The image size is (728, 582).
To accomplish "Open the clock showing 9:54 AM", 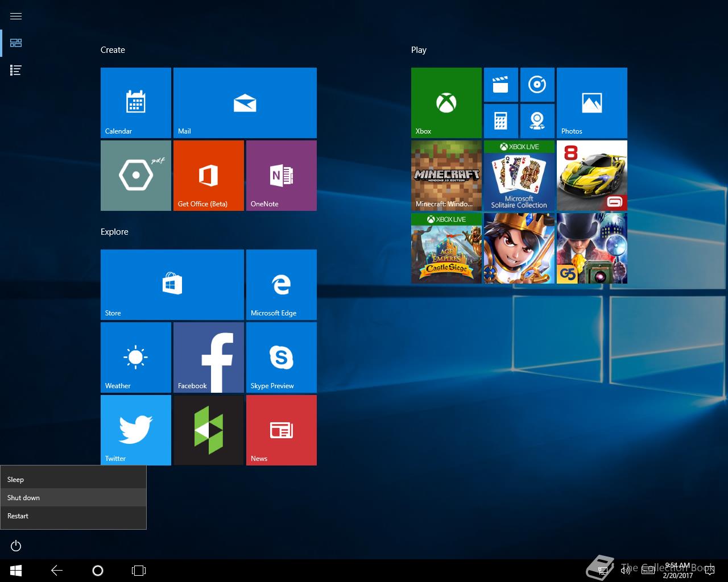I will point(678,571).
